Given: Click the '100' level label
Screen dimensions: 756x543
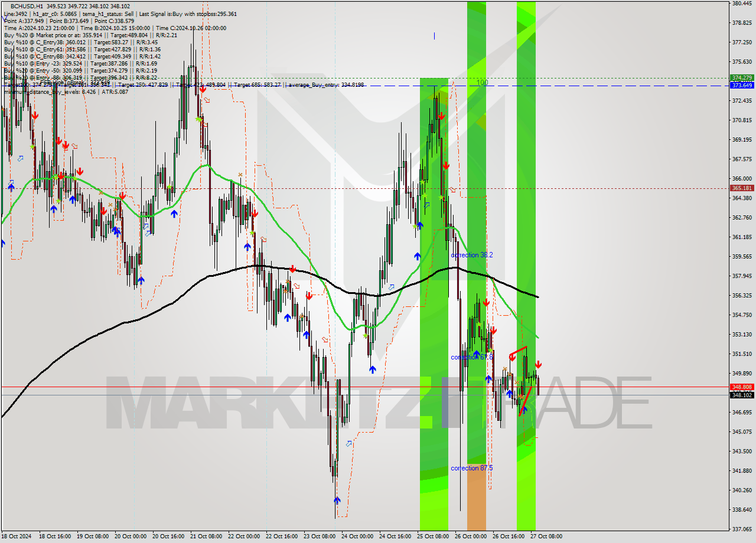Looking at the screenshot, I should [x=482, y=83].
